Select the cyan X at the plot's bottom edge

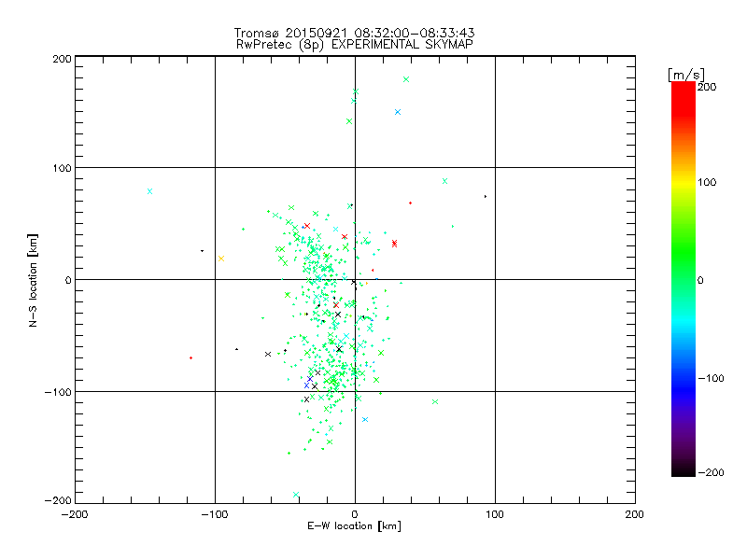pyautogui.click(x=296, y=495)
